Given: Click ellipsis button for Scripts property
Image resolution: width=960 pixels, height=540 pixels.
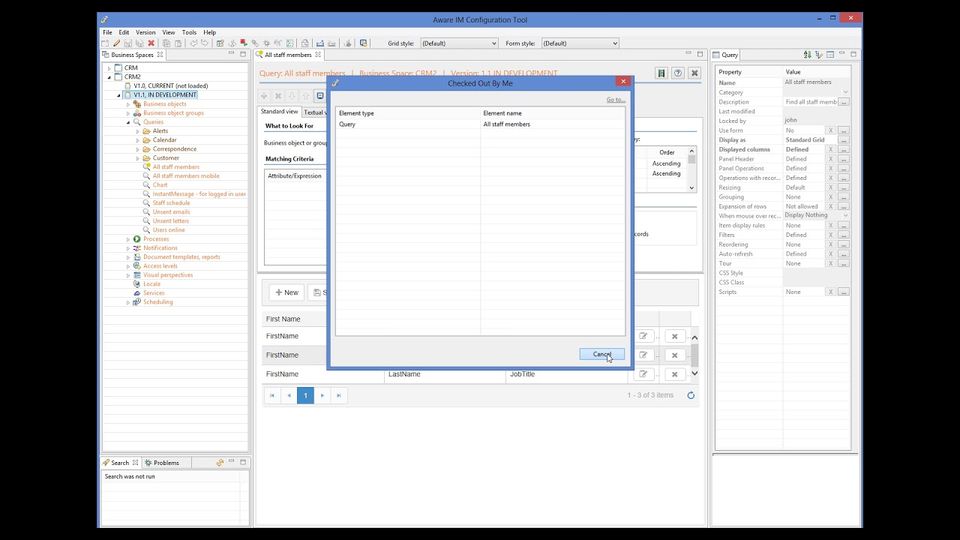Looking at the screenshot, I should click(844, 292).
